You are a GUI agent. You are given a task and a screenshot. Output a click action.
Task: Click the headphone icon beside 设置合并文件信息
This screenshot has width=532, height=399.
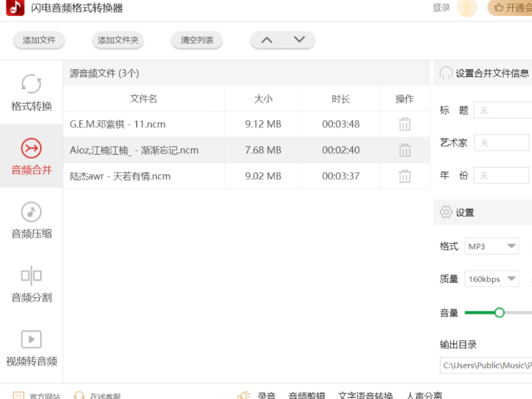(446, 73)
